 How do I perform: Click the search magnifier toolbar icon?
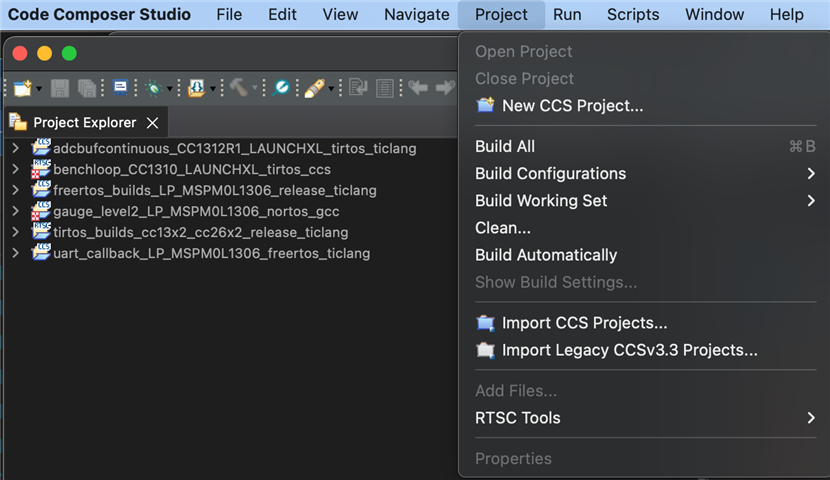coord(281,88)
